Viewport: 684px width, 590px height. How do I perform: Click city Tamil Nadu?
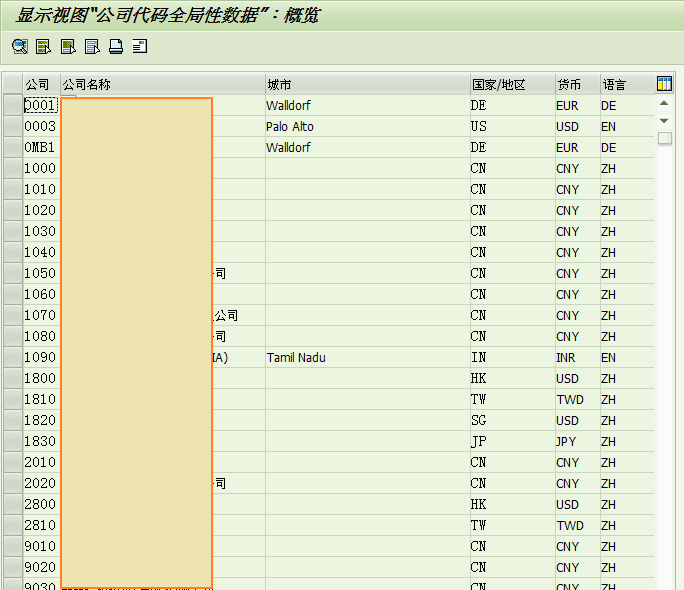coord(296,358)
